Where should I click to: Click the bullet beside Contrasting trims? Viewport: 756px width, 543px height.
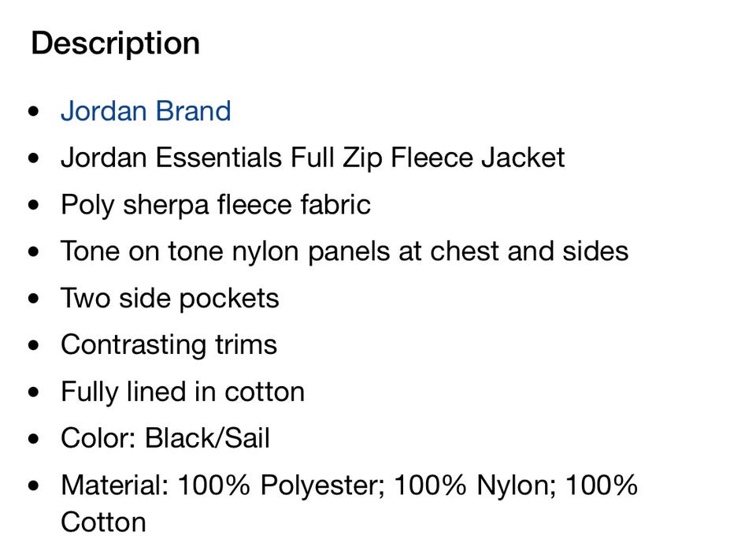point(33,345)
